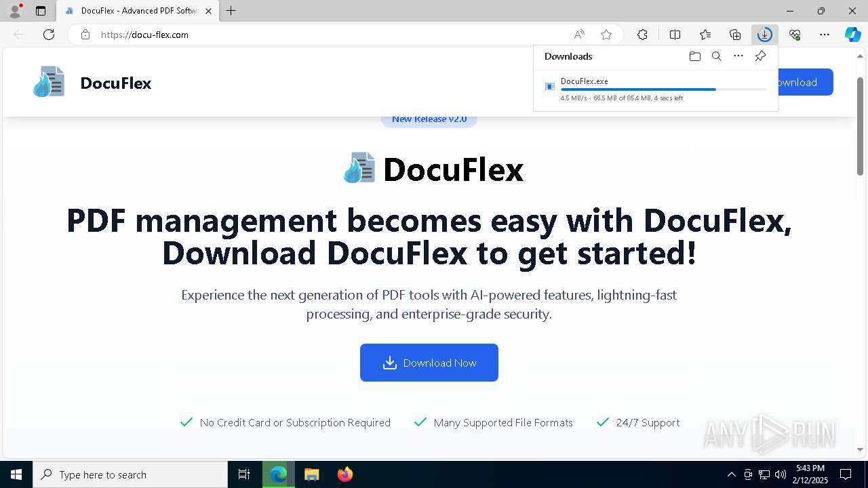Open the tab actions menu icon

pyautogui.click(x=41, y=11)
